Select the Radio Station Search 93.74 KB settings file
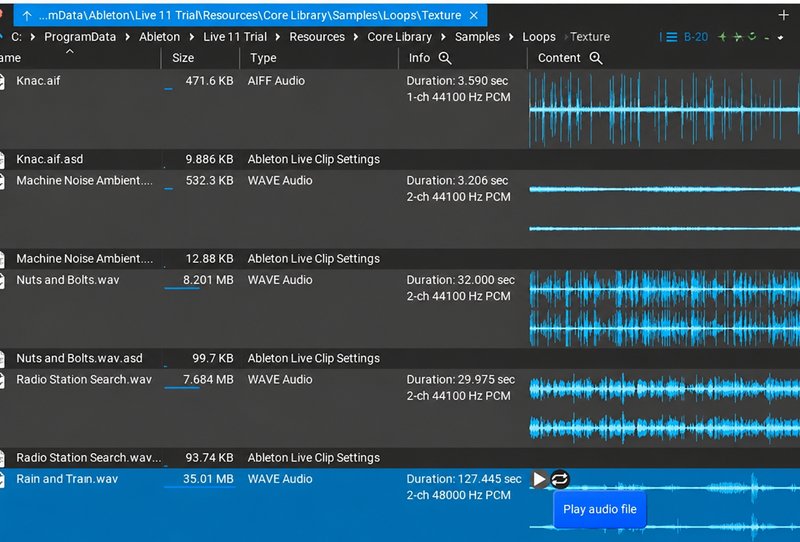The height and width of the screenshot is (542, 800). pos(88,458)
